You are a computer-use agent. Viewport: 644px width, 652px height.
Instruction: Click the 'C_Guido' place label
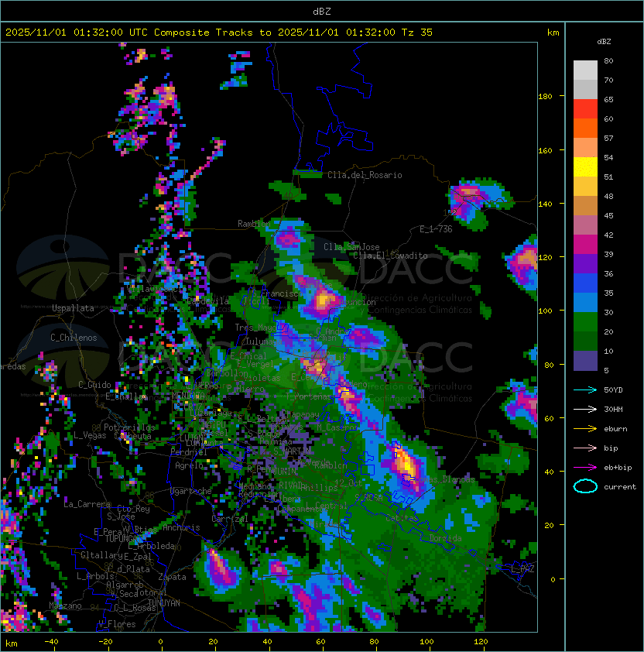coord(94,385)
